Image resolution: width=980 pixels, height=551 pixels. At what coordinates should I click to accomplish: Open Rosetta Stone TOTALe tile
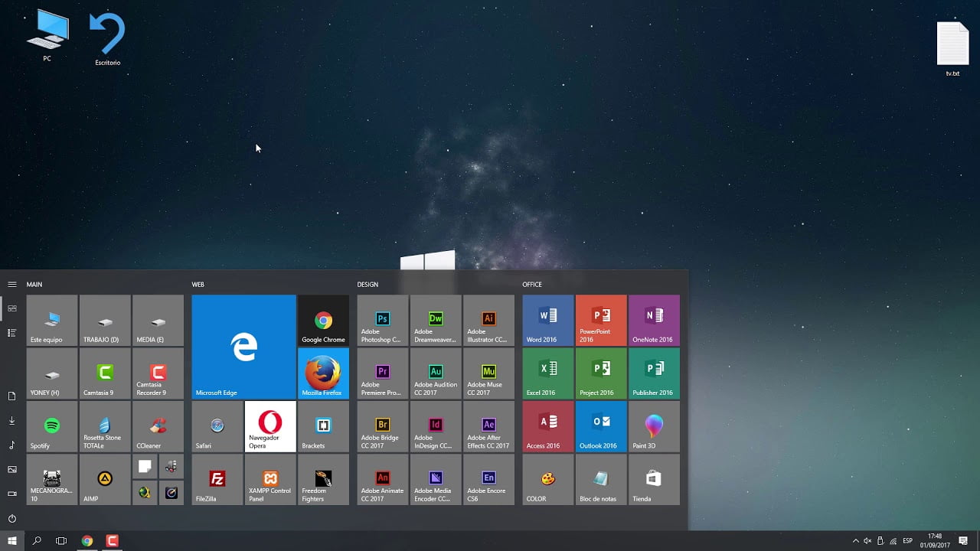pyautogui.click(x=105, y=426)
